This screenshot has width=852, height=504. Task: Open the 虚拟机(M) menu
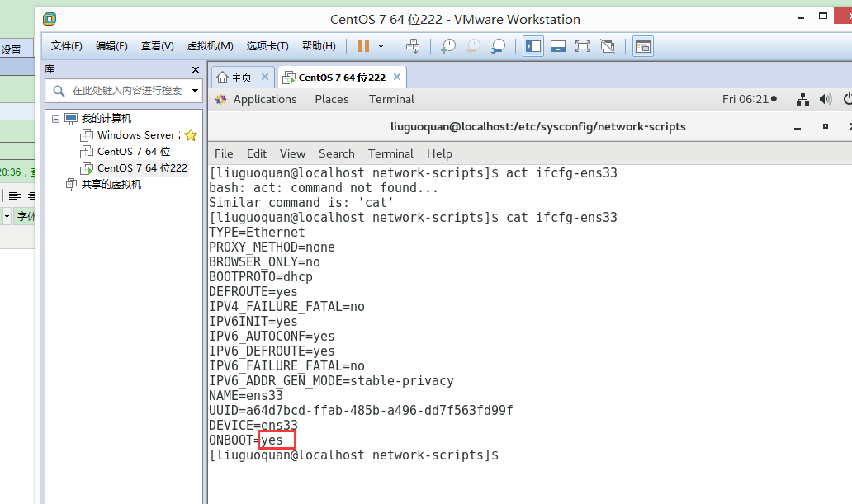pos(210,46)
